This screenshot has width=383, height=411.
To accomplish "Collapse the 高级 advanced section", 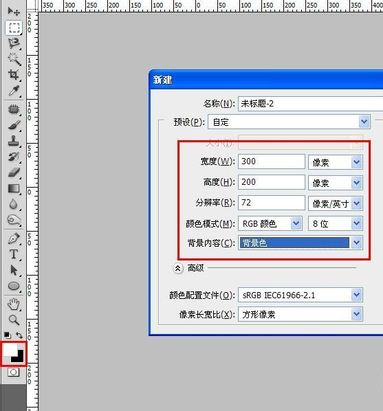I will pyautogui.click(x=178, y=268).
